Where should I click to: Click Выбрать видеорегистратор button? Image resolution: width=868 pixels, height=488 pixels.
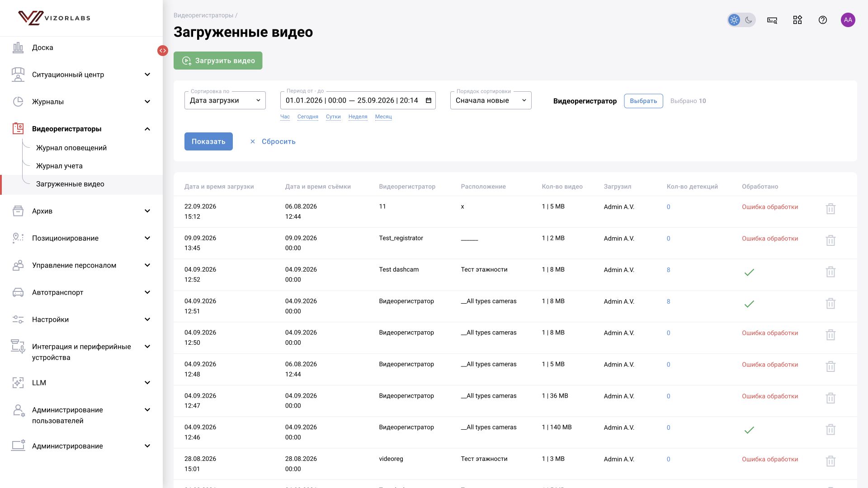pos(643,101)
